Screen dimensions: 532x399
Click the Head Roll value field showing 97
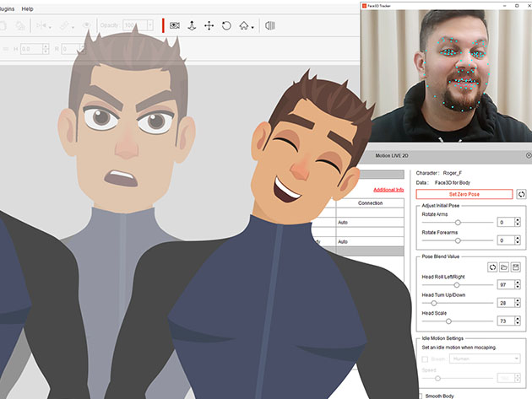coord(506,284)
